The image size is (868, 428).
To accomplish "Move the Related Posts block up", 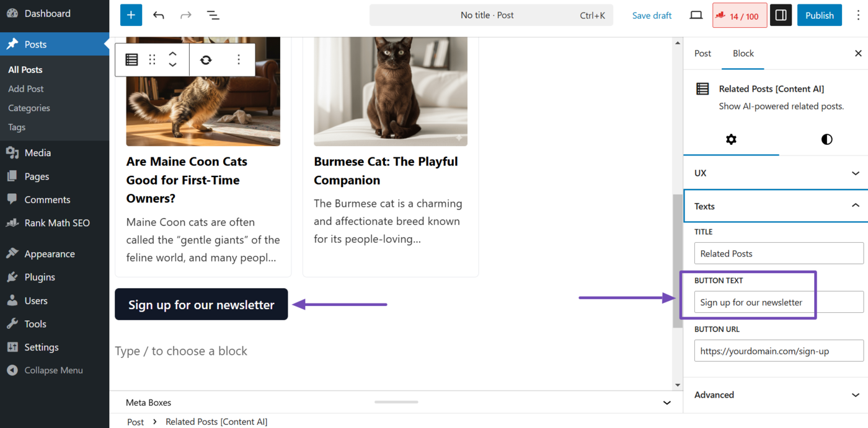I will point(172,53).
